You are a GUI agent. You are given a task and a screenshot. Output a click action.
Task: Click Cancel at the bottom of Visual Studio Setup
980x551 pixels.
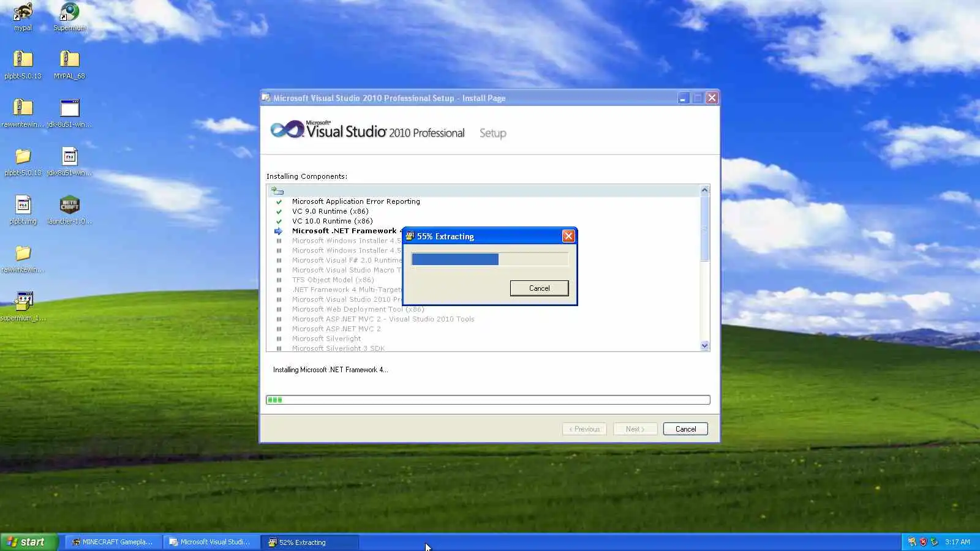pyautogui.click(x=685, y=429)
